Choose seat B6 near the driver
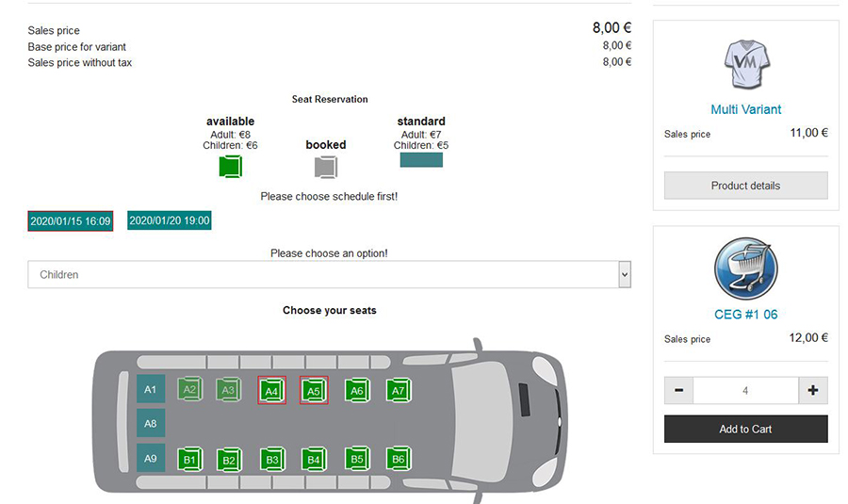The height and width of the screenshot is (504, 848). click(398, 459)
